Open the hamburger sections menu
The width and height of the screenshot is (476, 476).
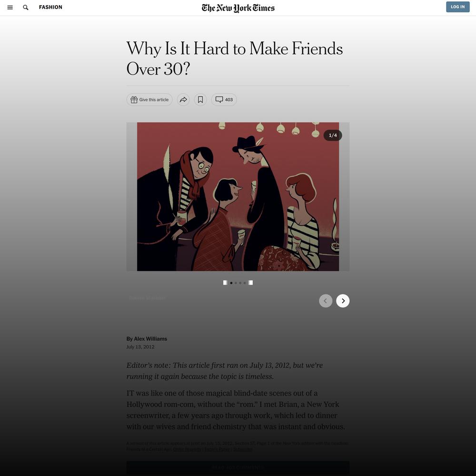(10, 7)
